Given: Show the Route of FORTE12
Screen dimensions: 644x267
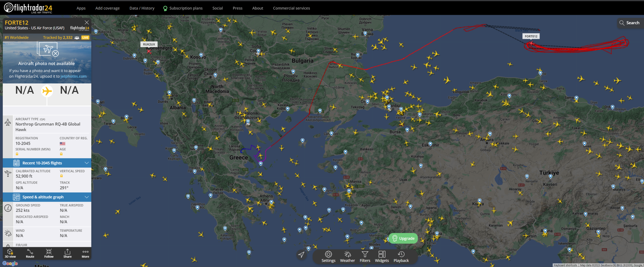Looking at the screenshot, I should pos(30,253).
